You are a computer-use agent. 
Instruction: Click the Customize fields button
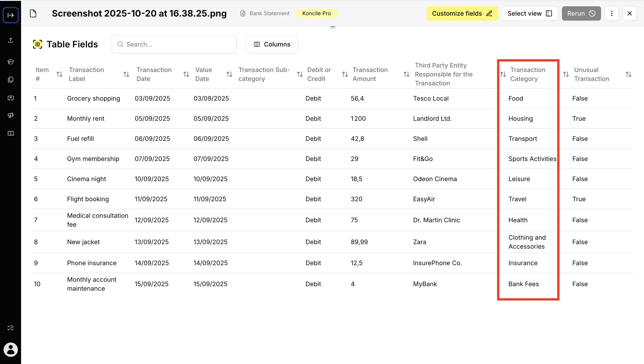(x=462, y=13)
